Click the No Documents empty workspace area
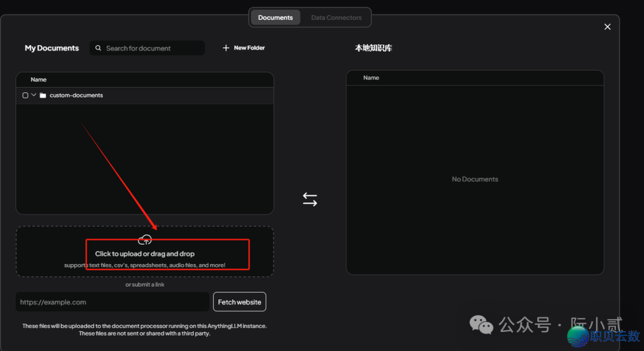The height and width of the screenshot is (351, 644). [x=475, y=179]
